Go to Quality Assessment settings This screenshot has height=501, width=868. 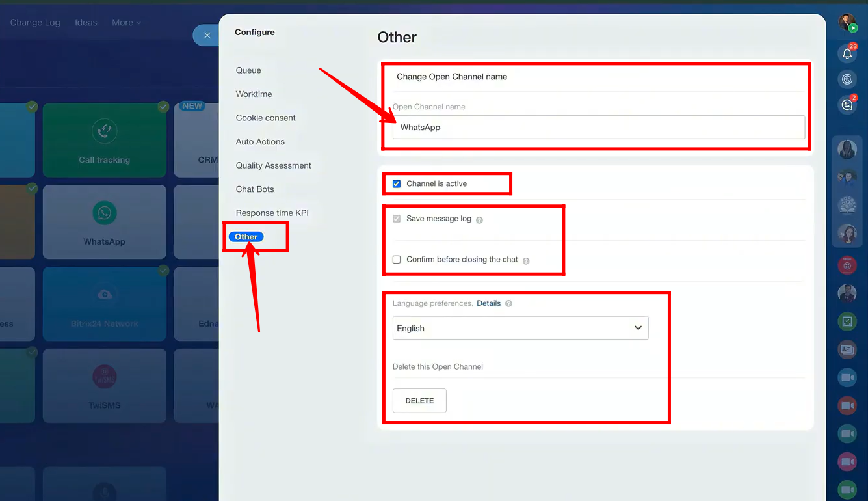[273, 165]
